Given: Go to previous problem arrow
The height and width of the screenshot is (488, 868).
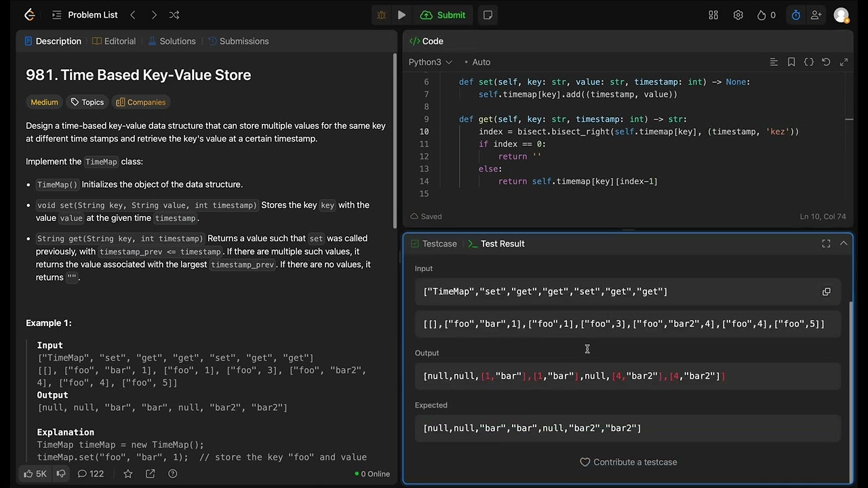Looking at the screenshot, I should click(x=133, y=15).
